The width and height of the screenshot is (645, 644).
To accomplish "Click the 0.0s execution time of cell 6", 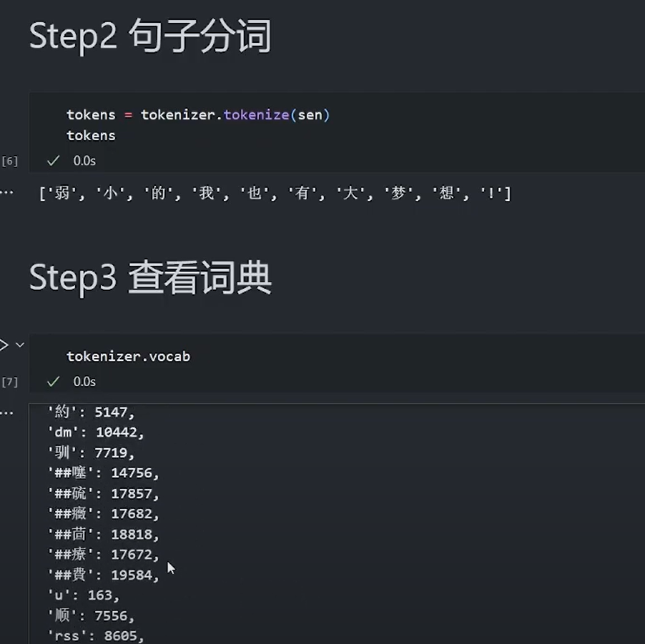I will (85, 161).
